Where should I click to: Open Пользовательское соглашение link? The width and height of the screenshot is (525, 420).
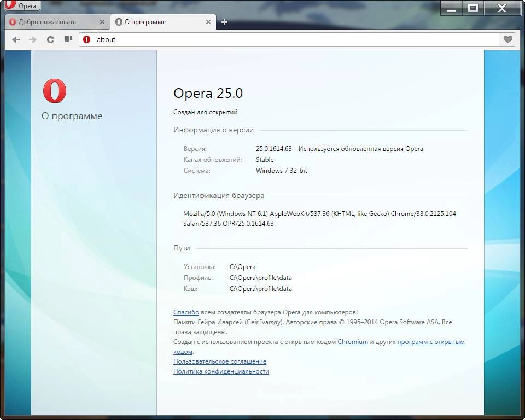(220, 361)
